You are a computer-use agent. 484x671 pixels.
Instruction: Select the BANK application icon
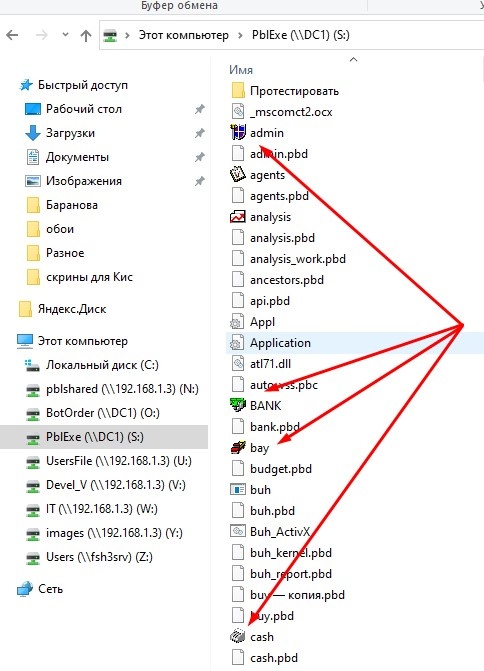click(x=238, y=405)
